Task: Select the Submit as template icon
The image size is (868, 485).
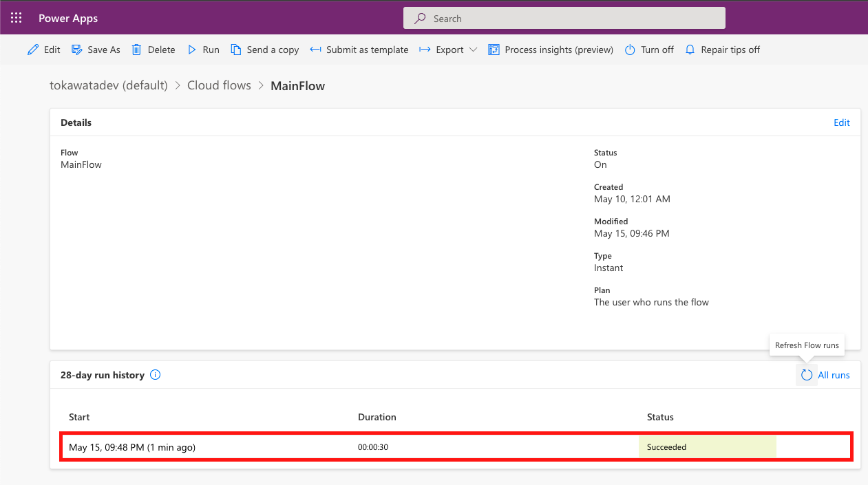Action: coord(315,50)
